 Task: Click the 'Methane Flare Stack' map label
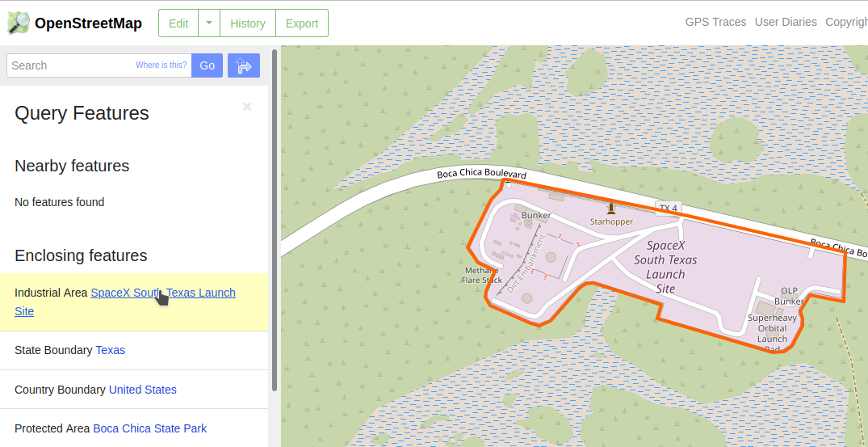pos(482,276)
